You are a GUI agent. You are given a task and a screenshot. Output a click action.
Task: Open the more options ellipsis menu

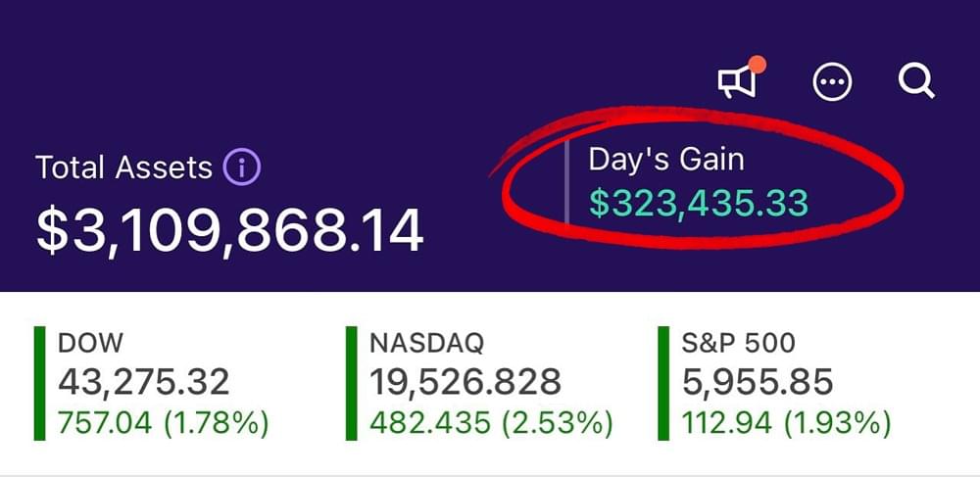(x=833, y=83)
